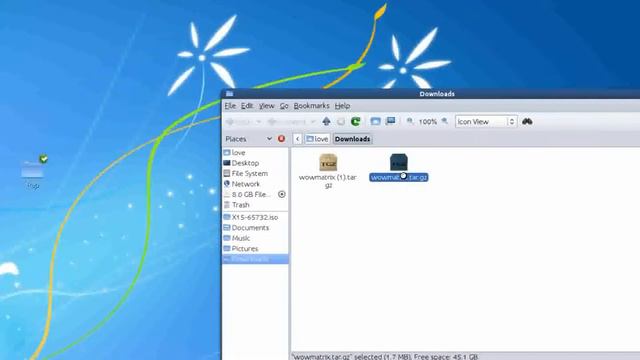Image resolution: width=640 pixels, height=360 pixels.
Task: Click the selected wowmatrix.tar.gz file name label
Action: (x=399, y=178)
